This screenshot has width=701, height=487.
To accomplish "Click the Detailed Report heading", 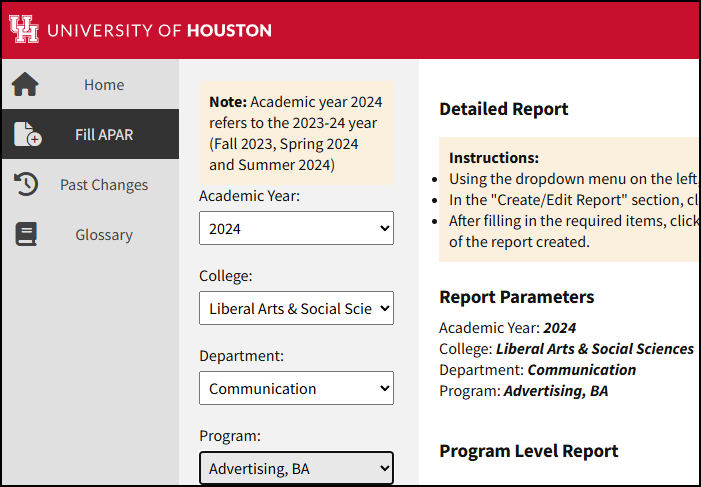I will 504,109.
